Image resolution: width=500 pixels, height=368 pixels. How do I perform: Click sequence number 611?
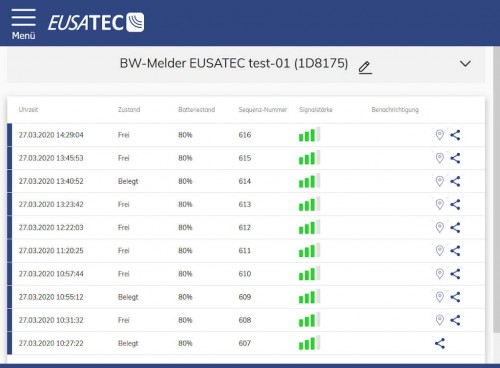point(245,251)
